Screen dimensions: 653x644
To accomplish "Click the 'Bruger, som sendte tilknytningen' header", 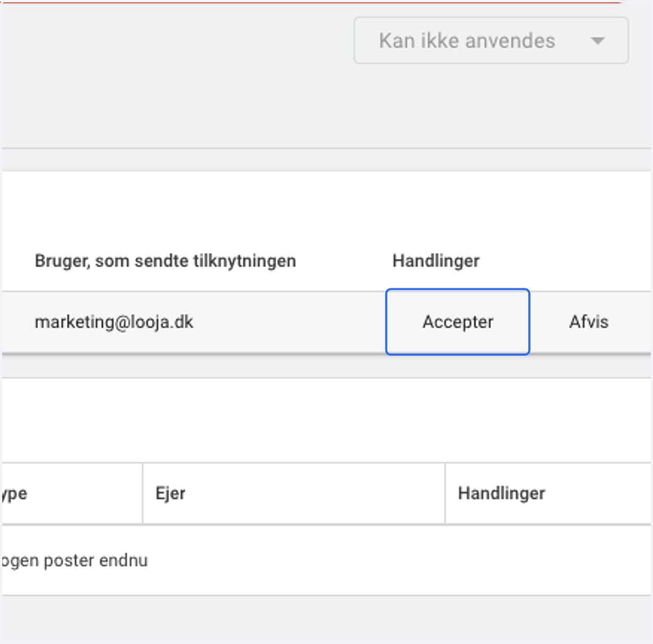I will pyautogui.click(x=165, y=261).
